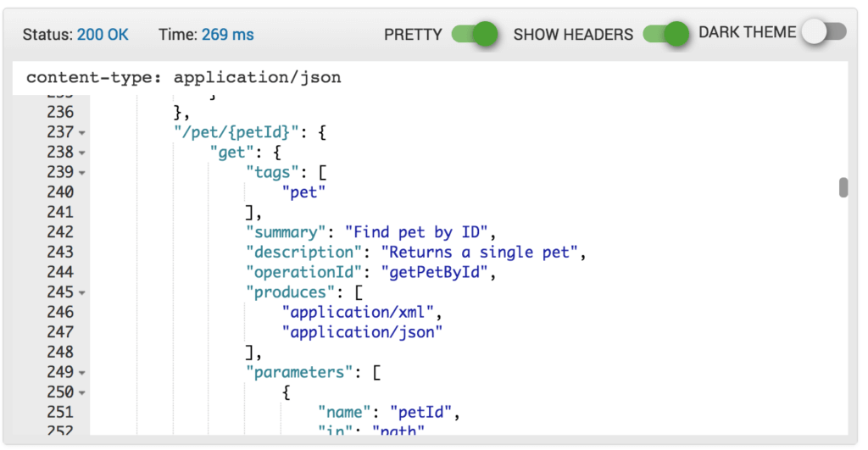Click the "Find pet by ID" value
The width and height of the screenshot is (868, 450).
tap(416, 232)
